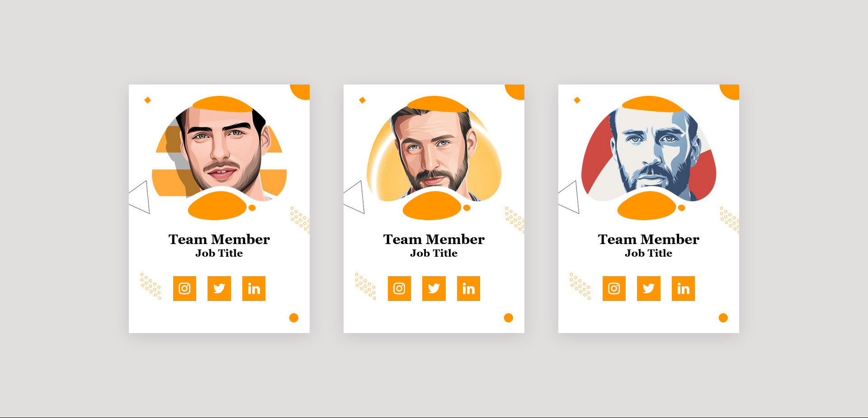
Task: Select the first card's portrait photo
Action: (219, 151)
